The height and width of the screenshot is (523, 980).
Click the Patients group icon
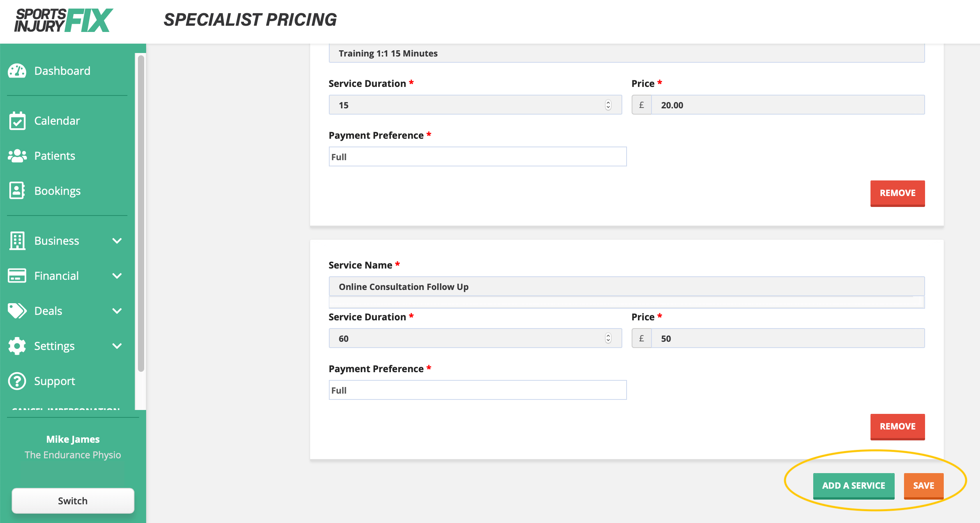[x=17, y=156]
